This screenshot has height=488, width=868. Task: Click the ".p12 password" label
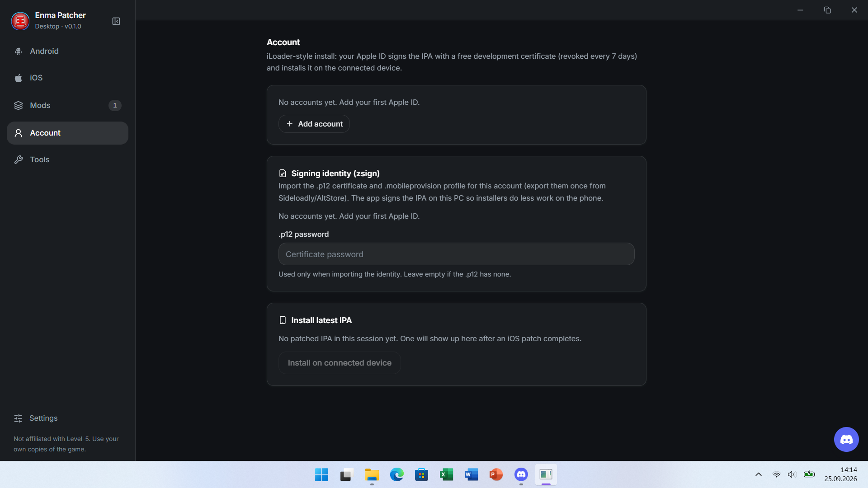(303, 234)
